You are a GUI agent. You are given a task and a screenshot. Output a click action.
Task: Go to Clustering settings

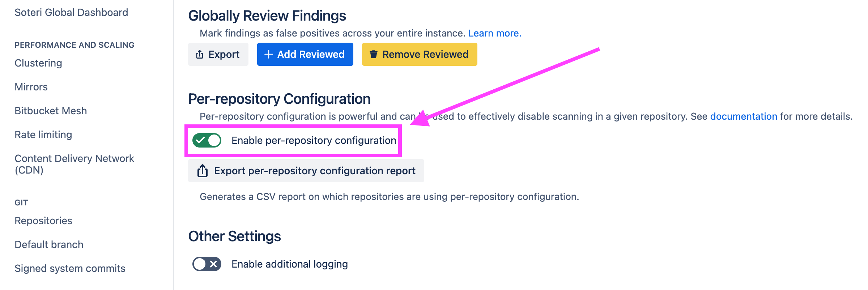tap(38, 63)
